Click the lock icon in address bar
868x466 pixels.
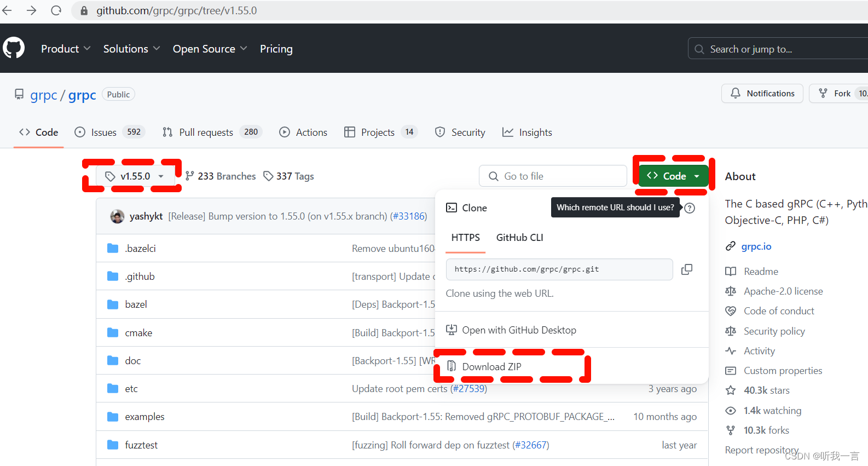tap(84, 11)
